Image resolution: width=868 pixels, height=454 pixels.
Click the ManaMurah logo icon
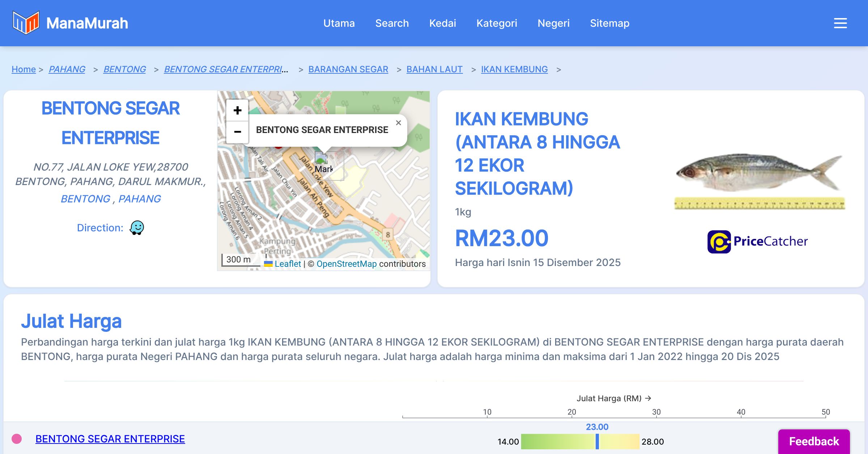pyautogui.click(x=26, y=23)
